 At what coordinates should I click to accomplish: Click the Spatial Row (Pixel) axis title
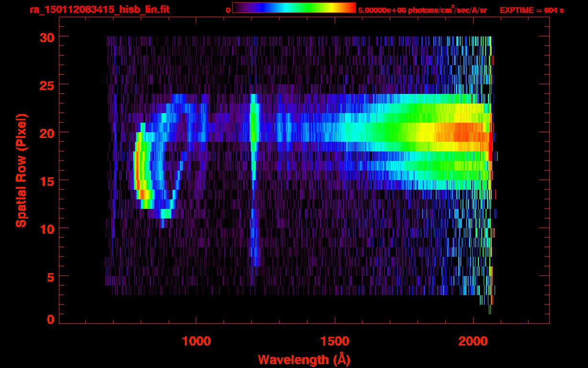pos(21,171)
